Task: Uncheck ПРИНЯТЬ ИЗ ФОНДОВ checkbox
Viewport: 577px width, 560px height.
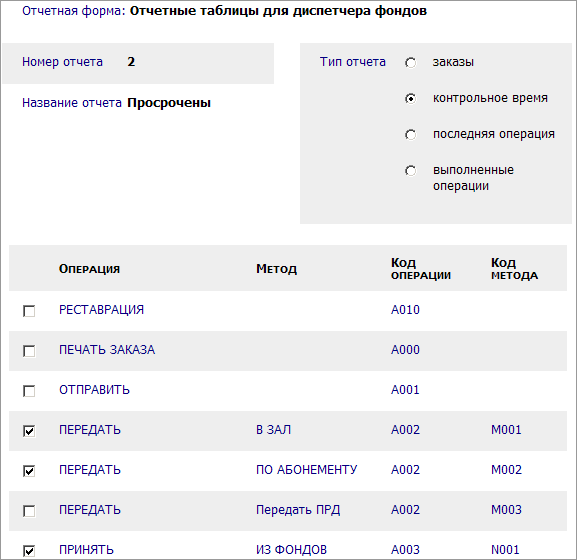Action: 29,551
